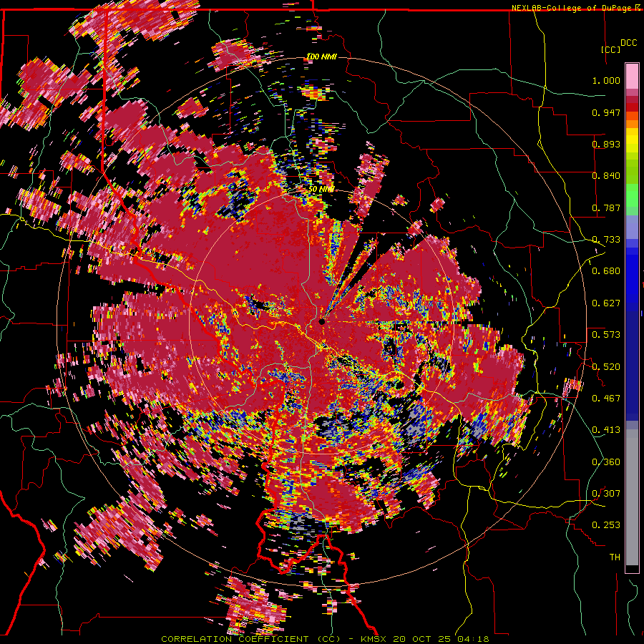Click the DCC product label above the legend
Image resolution: width=644 pixels, height=644 pixels.
coord(628,43)
